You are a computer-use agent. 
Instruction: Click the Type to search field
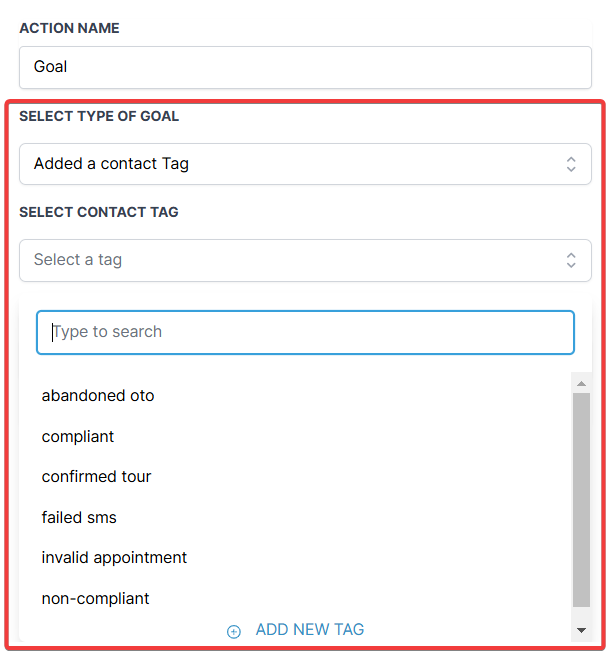pos(305,332)
